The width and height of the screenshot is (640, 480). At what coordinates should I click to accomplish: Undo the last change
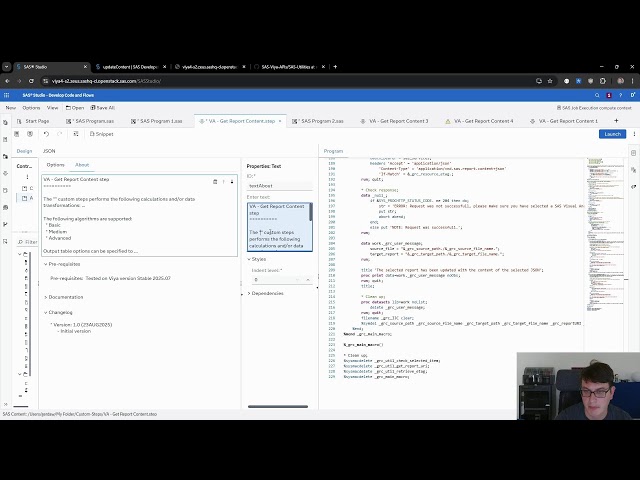[x=46, y=134]
